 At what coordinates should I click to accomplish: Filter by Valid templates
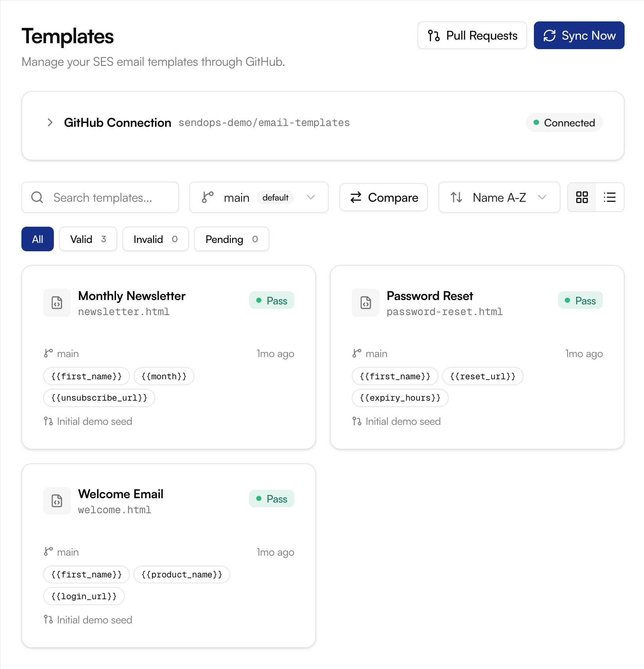coord(88,239)
